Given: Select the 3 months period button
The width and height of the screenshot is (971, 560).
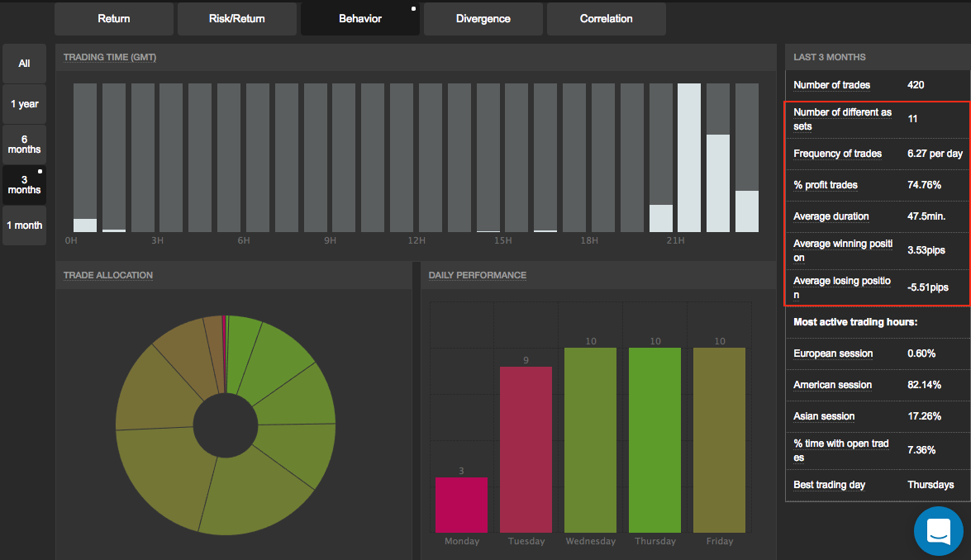Looking at the screenshot, I should point(24,185).
